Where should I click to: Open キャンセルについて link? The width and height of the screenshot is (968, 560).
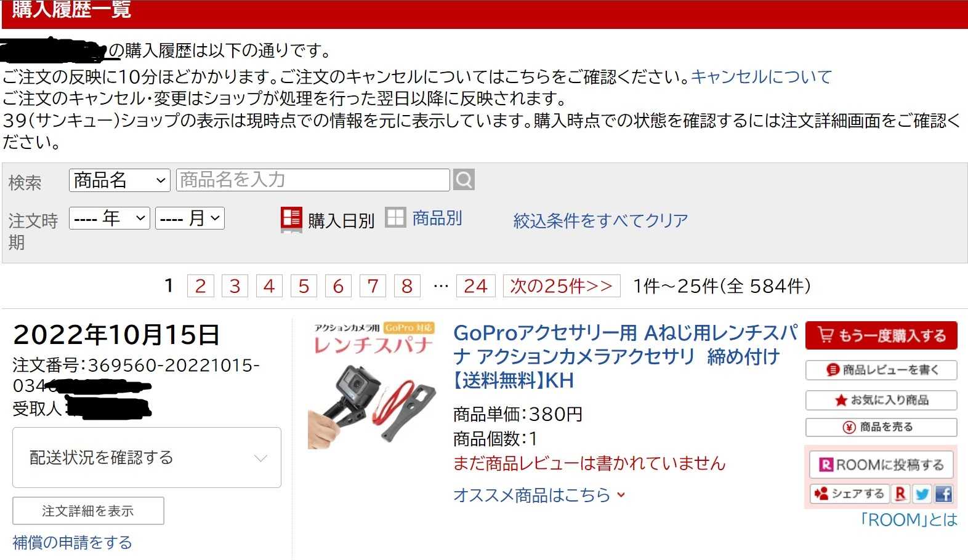tap(761, 77)
